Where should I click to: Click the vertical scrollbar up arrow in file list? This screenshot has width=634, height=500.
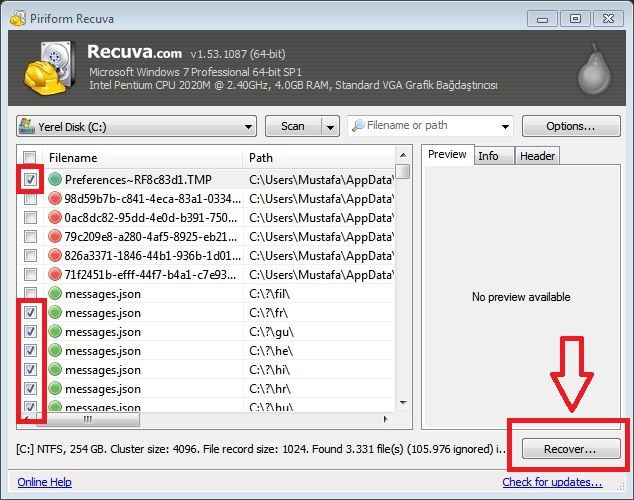[x=403, y=155]
